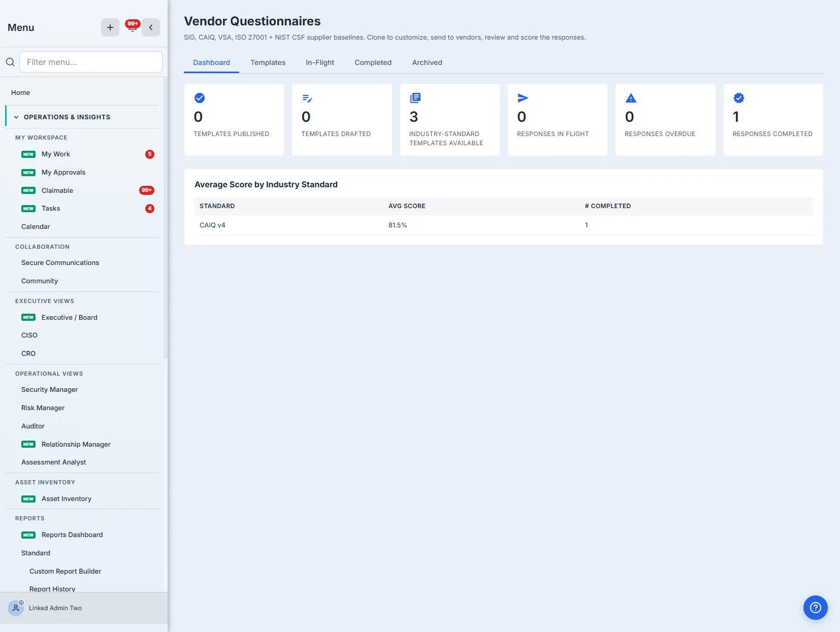Open Claimable menu item

[x=57, y=190]
